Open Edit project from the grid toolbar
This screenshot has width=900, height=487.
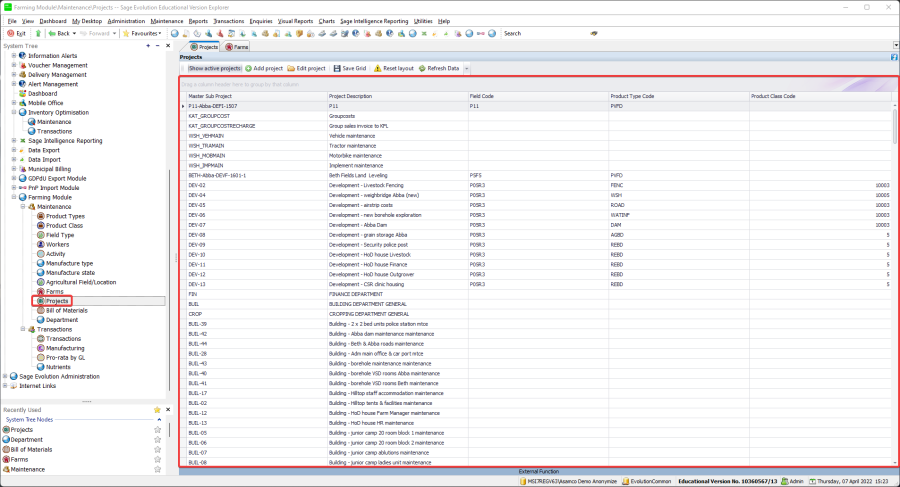[307, 68]
